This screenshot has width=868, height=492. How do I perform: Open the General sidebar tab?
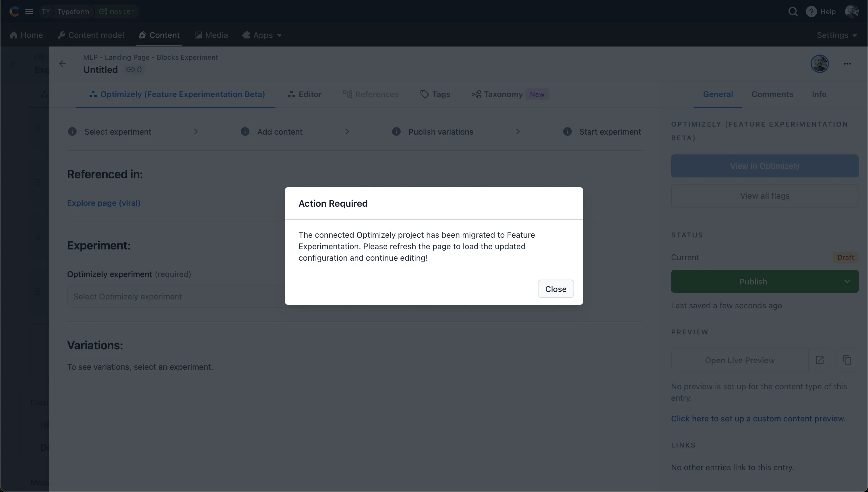pos(718,94)
